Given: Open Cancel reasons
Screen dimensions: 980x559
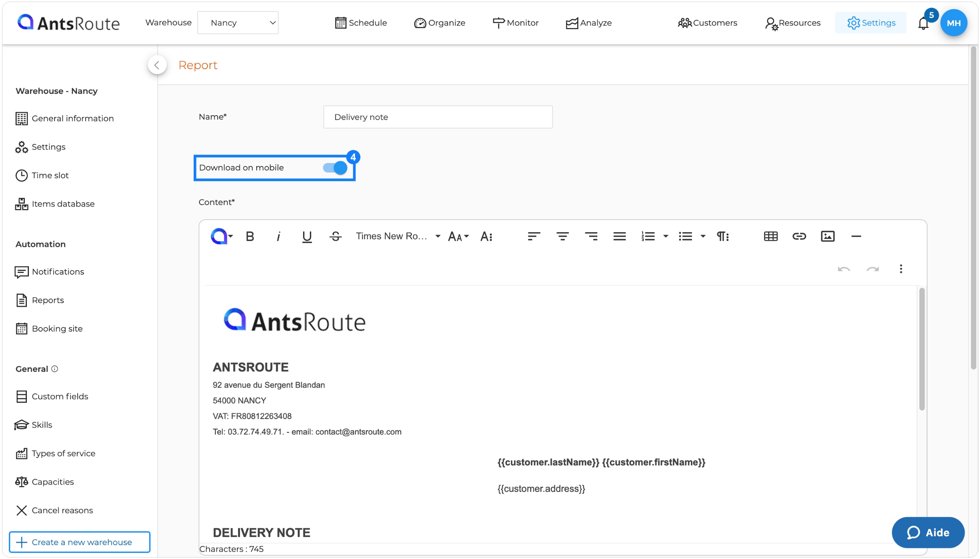Looking at the screenshot, I should point(54,510).
